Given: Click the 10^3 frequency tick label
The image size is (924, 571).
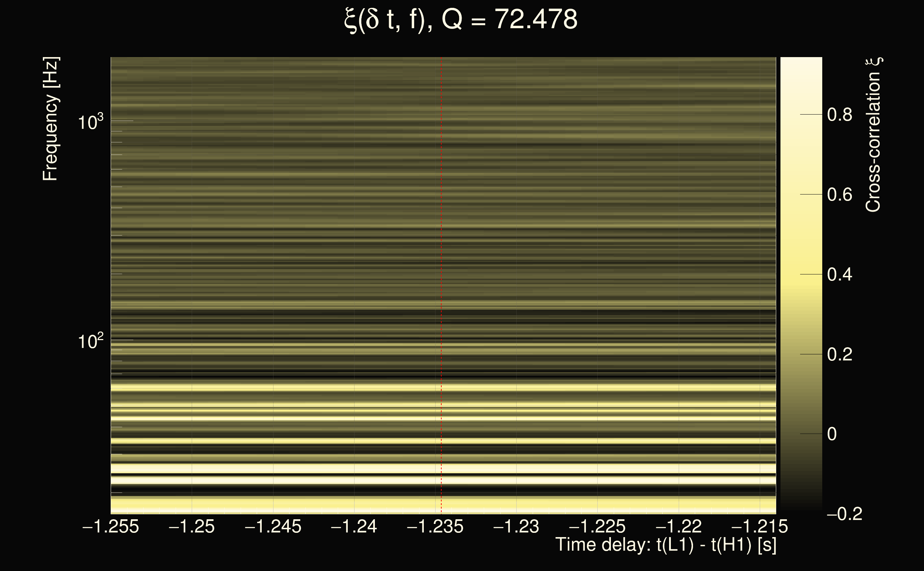Looking at the screenshot, I should 90,122.
